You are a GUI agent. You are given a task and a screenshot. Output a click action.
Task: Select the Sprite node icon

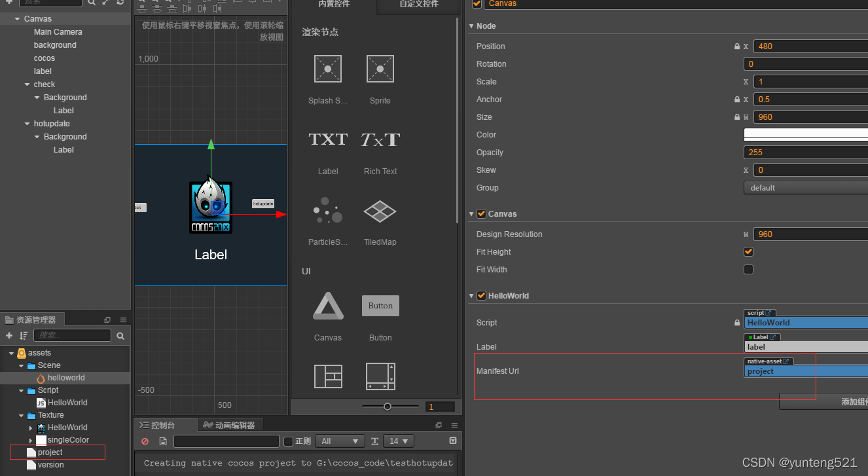point(380,69)
